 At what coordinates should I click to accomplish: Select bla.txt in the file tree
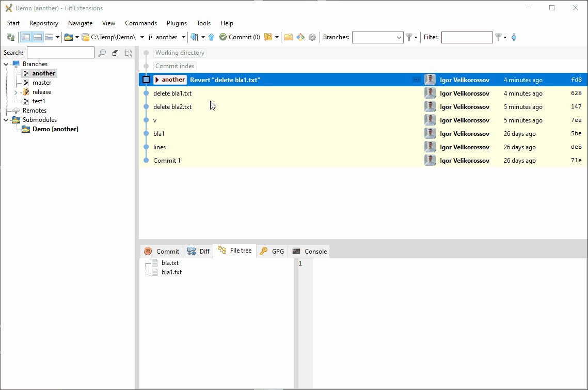170,263
